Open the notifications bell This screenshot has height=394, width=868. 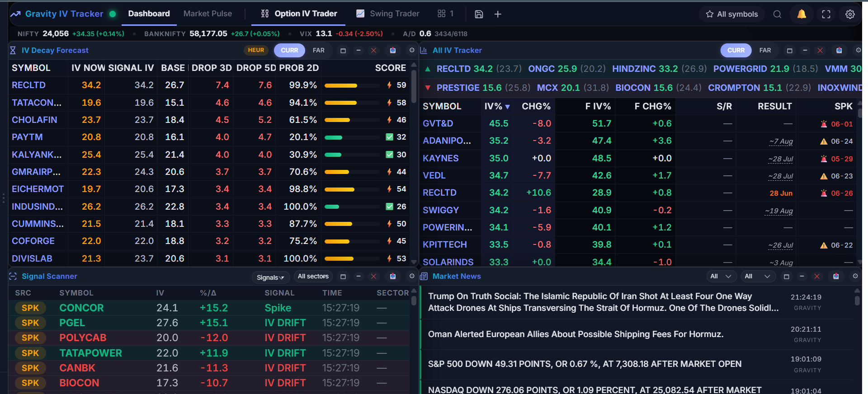802,14
